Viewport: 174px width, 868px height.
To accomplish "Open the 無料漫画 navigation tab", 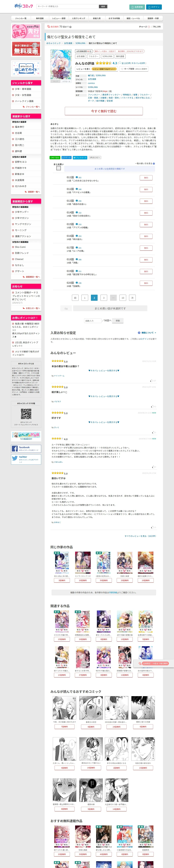I will [40, 18].
